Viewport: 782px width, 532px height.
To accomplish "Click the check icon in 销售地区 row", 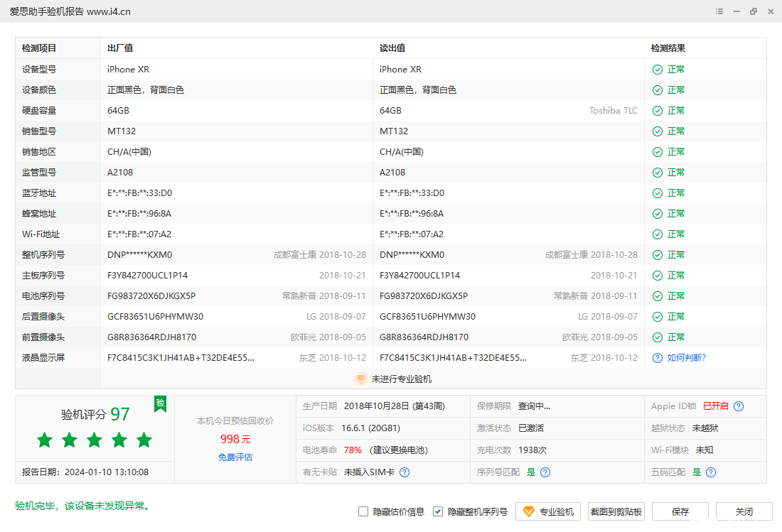I will [658, 152].
